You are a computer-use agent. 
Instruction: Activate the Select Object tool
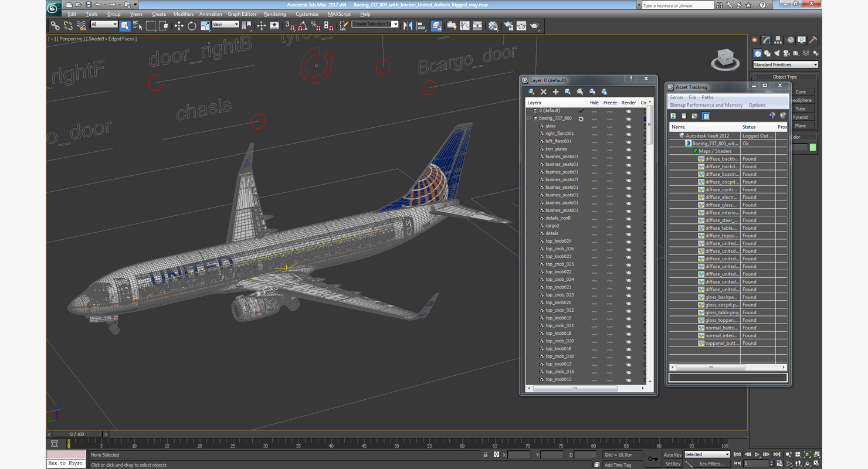[x=125, y=26]
